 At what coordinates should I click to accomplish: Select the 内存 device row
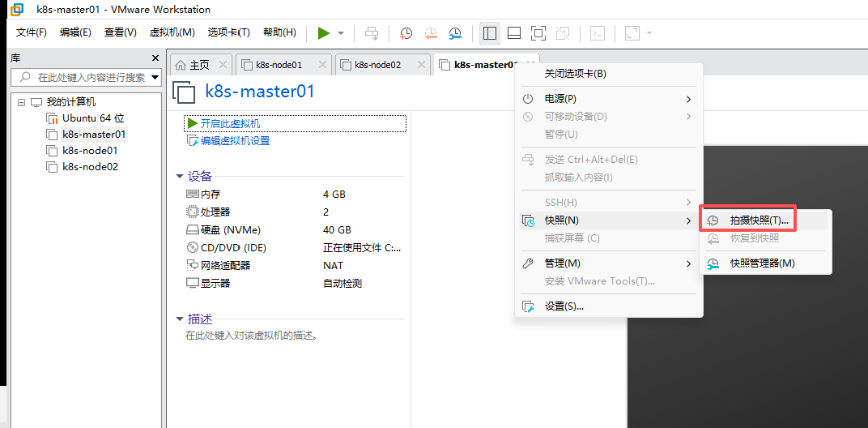(x=293, y=194)
